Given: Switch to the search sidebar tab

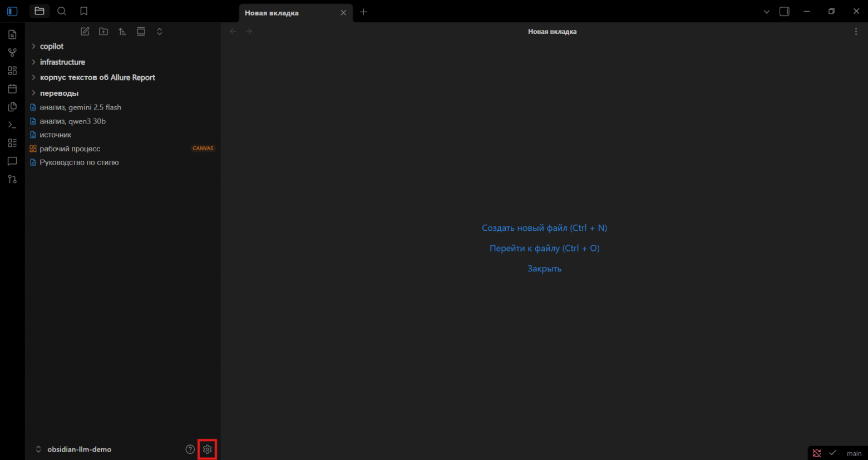Looking at the screenshot, I should click(x=62, y=11).
